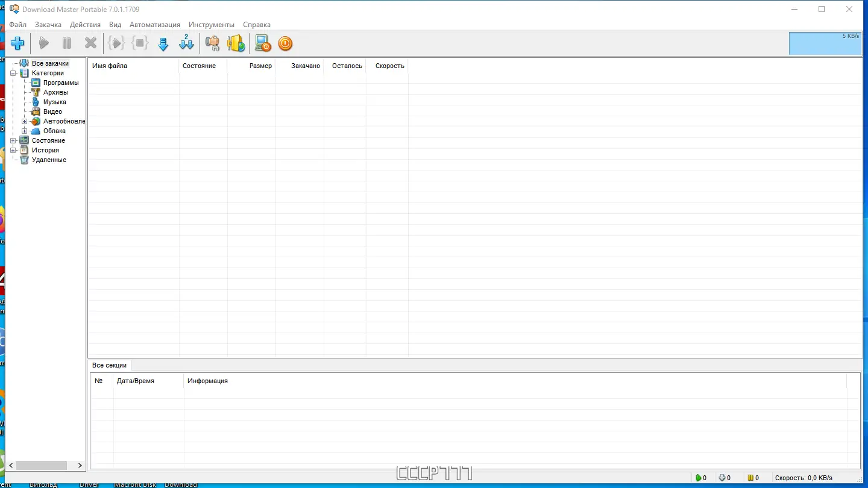Open the Инструменты menu
The width and height of the screenshot is (868, 488).
[211, 25]
